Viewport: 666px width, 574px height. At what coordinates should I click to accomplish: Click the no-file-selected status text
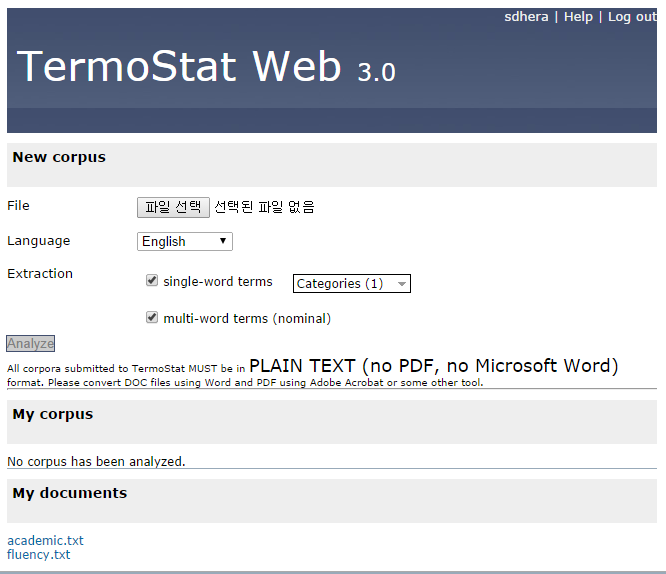(x=264, y=207)
